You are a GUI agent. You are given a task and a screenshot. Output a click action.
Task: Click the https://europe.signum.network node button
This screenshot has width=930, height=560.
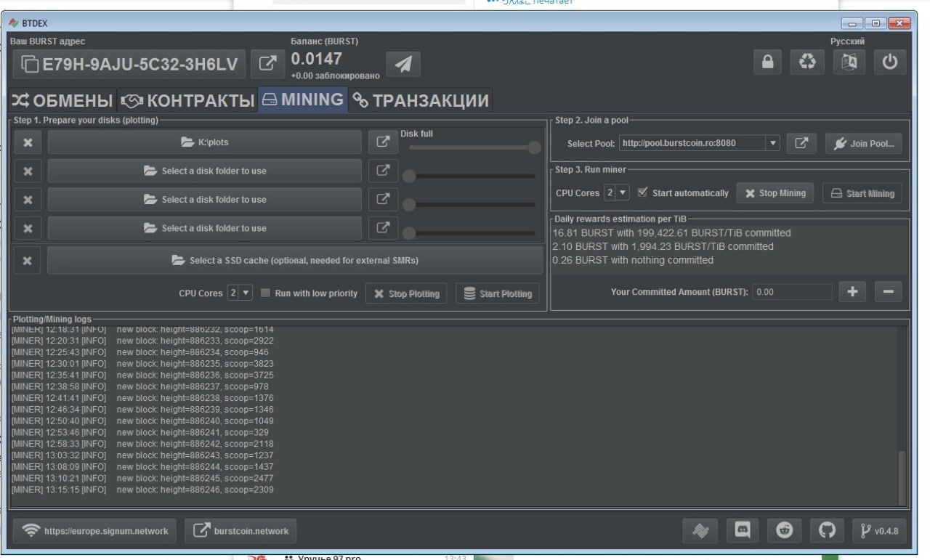tap(94, 531)
